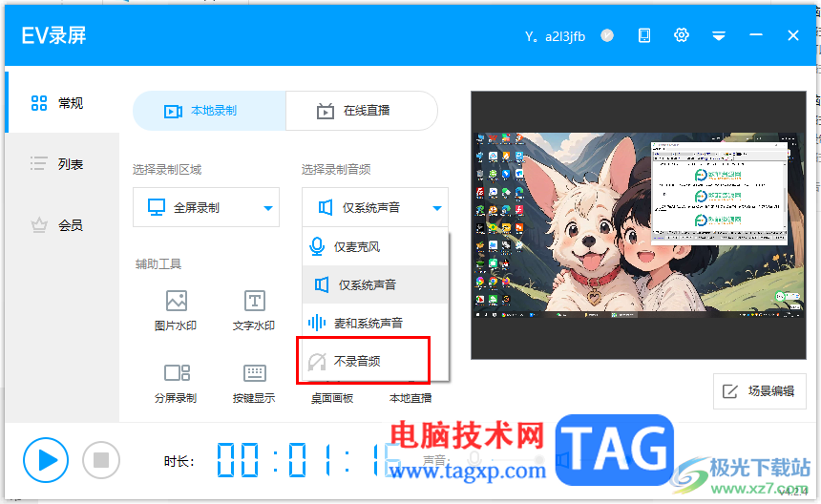Click the desktop preview thumbnail
The image size is (821, 504).
pos(639,225)
